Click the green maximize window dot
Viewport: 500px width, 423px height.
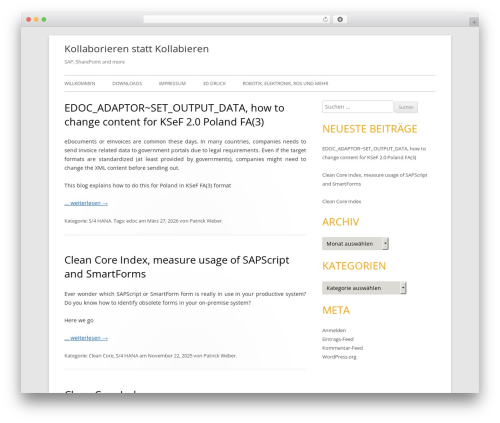[44, 19]
